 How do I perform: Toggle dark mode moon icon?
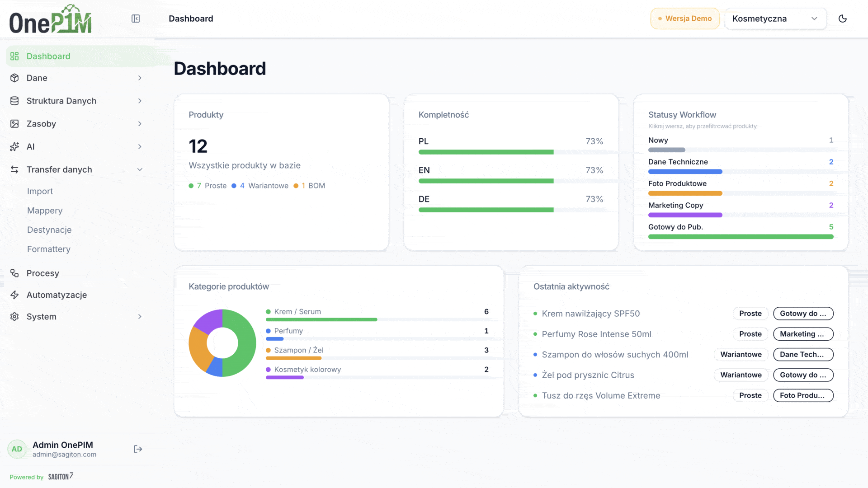coord(843,19)
